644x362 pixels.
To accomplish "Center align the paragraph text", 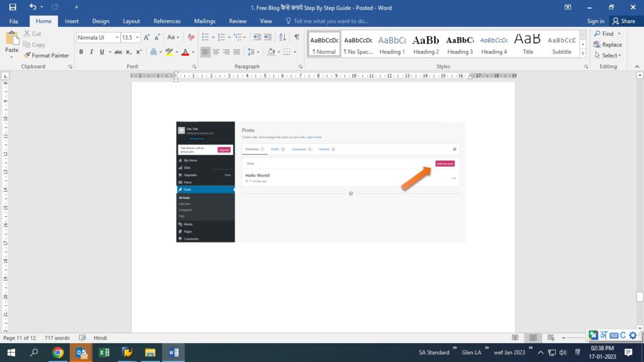I will pos(216,52).
